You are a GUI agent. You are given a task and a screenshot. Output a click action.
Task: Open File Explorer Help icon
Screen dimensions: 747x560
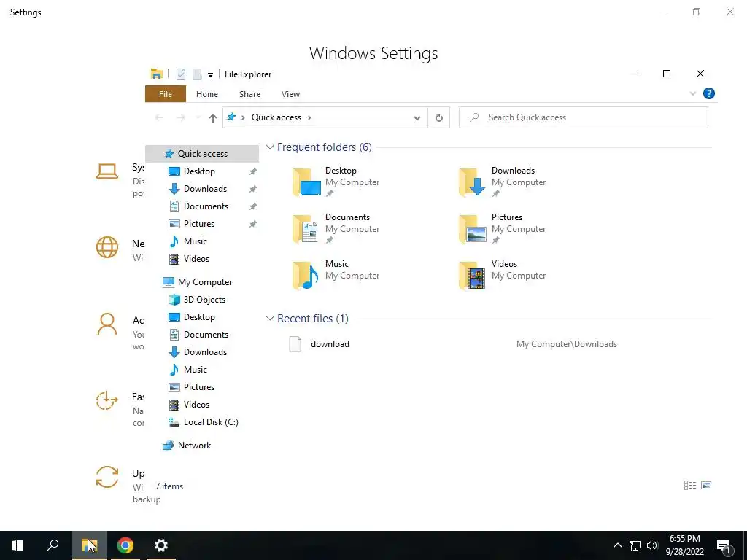click(x=709, y=93)
